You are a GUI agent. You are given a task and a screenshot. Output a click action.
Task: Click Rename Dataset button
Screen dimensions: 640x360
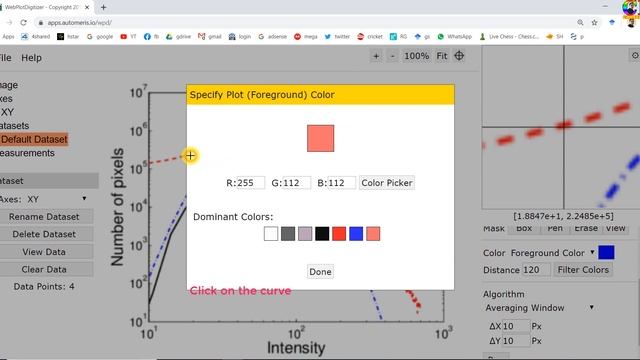44,217
